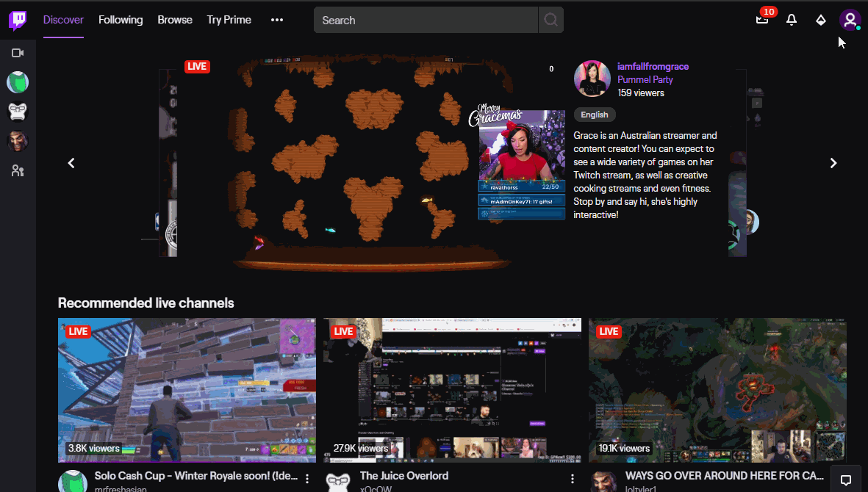Visit the iamfallfromgrace channel link
The height and width of the screenshot is (492, 868).
(x=653, y=66)
